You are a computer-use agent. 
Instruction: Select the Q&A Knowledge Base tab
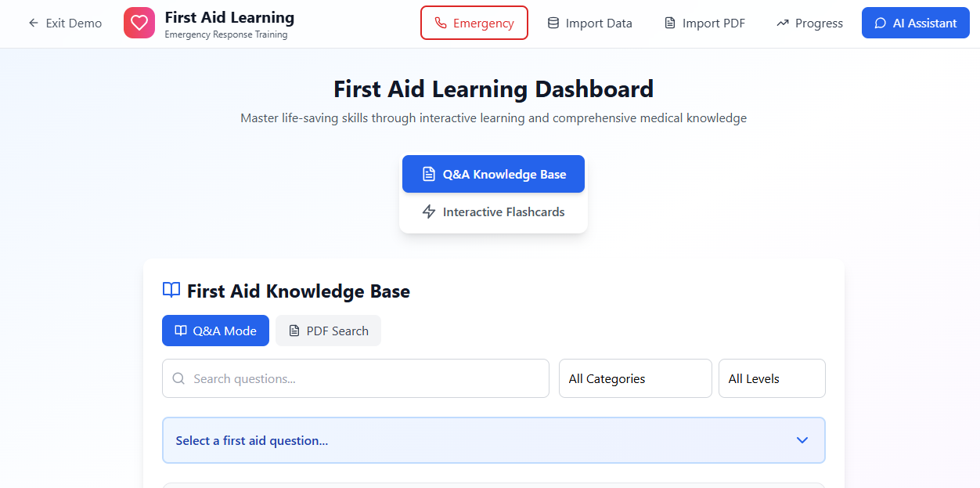click(493, 174)
